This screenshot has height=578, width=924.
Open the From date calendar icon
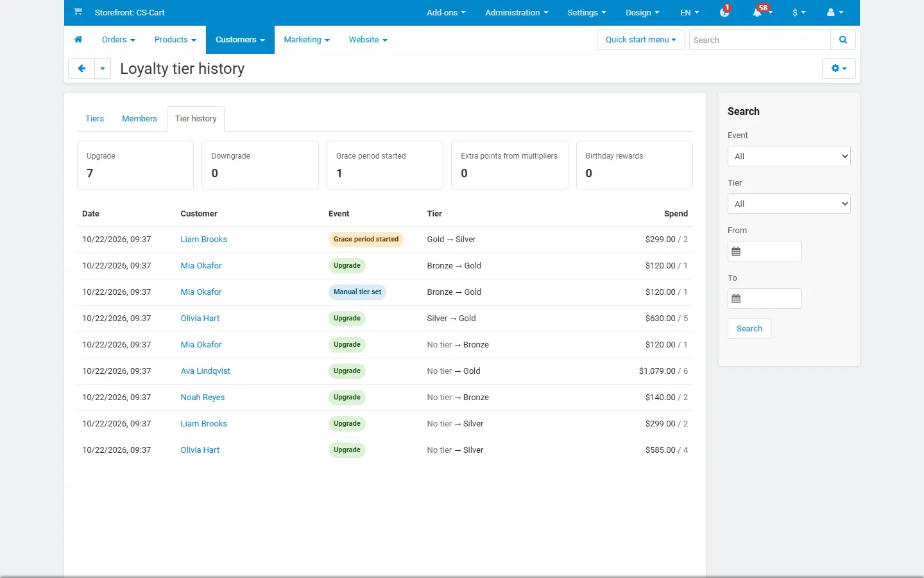point(736,251)
